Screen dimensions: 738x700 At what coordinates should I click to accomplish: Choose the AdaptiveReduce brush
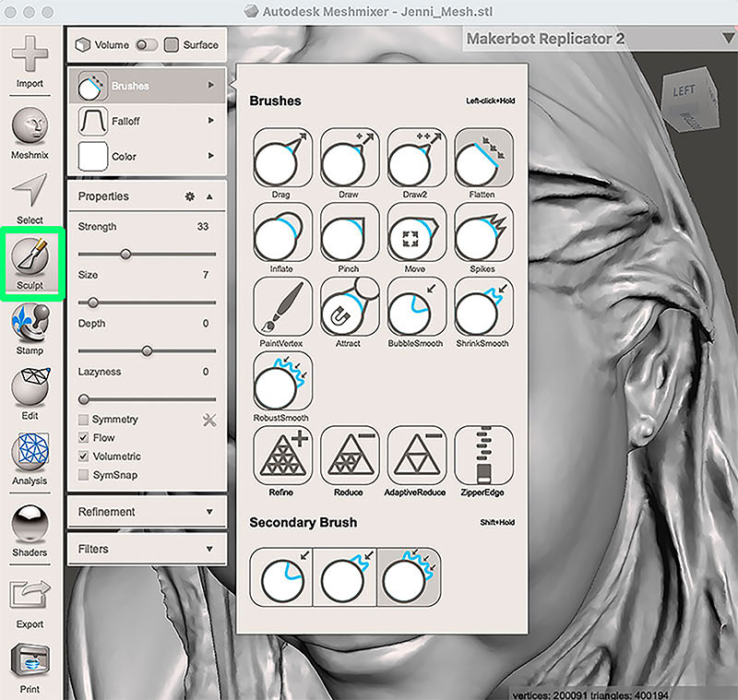417,456
